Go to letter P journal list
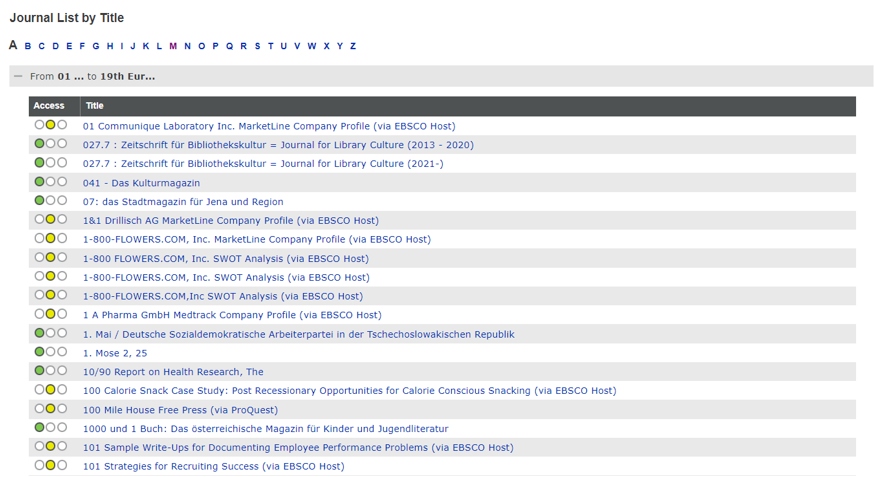Screen dimensions: 874x477 [215, 46]
